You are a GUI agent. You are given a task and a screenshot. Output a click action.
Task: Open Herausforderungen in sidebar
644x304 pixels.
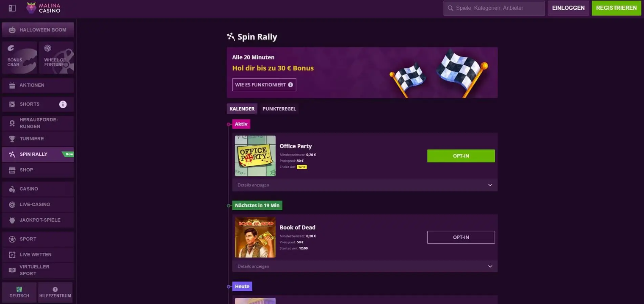38,123
